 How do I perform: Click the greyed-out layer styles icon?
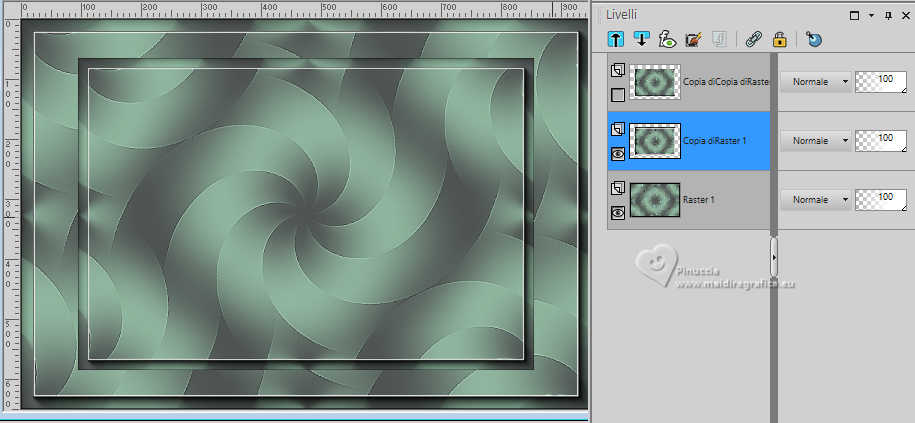pos(719,39)
